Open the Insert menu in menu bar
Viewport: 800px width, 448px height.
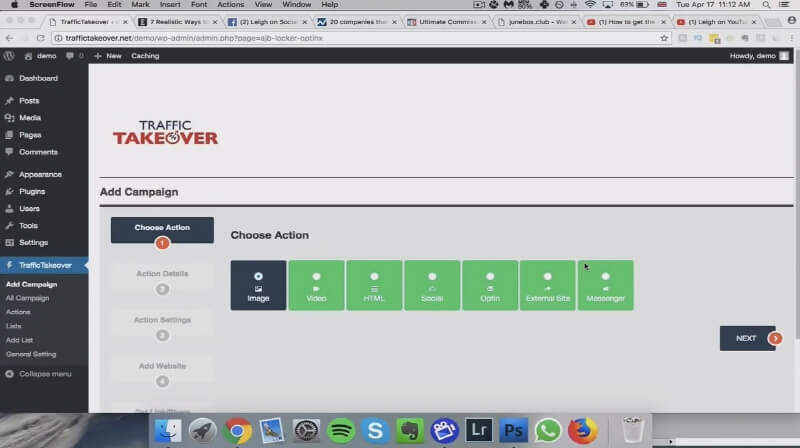[x=170, y=5]
